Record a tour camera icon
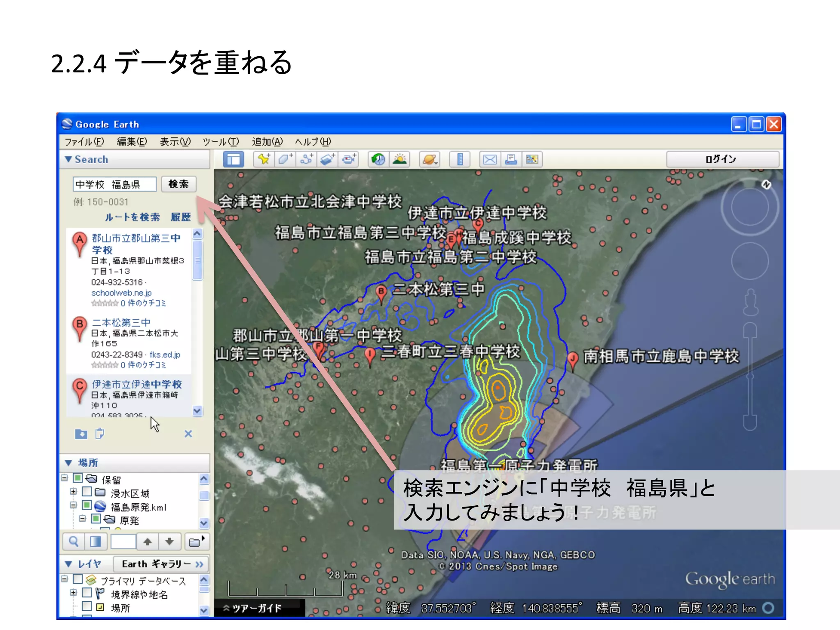840x630 pixels. point(349,159)
